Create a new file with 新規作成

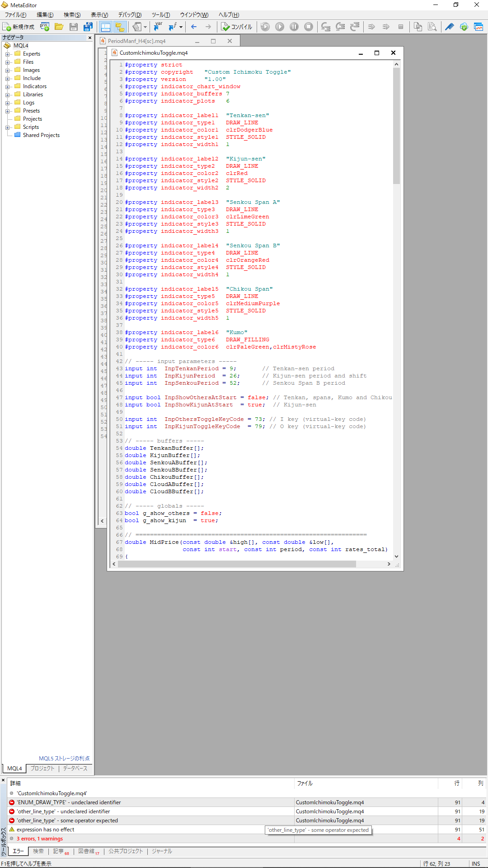pos(19,27)
